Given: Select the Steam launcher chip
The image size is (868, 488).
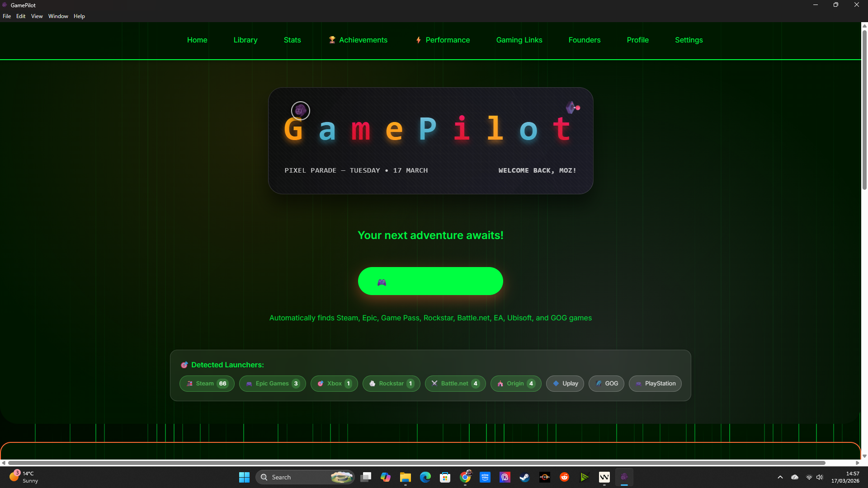Looking at the screenshot, I should (207, 384).
